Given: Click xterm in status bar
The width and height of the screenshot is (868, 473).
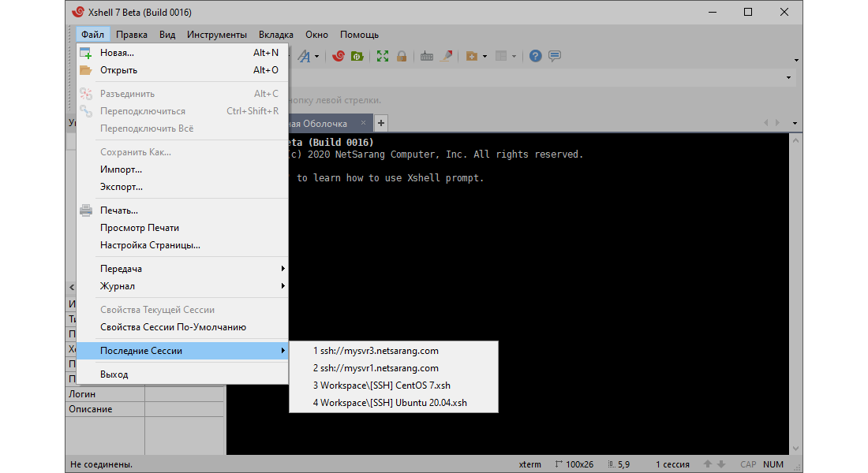Looking at the screenshot, I should [529, 464].
